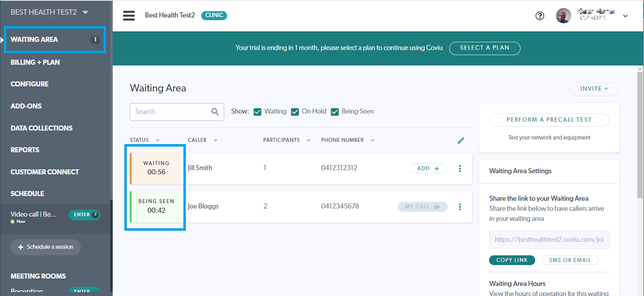Screen dimensions: 644x296
Task: Click the caller name Jill Smith
Action: (200, 168)
